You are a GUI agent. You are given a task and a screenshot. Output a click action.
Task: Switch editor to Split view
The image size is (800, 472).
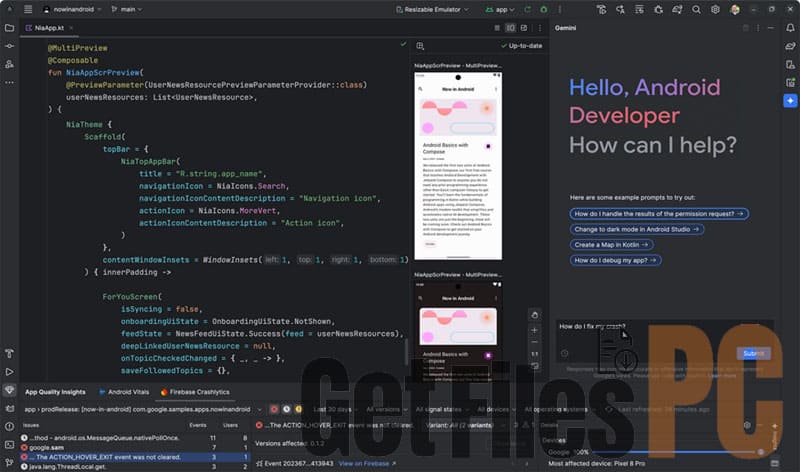click(510, 28)
